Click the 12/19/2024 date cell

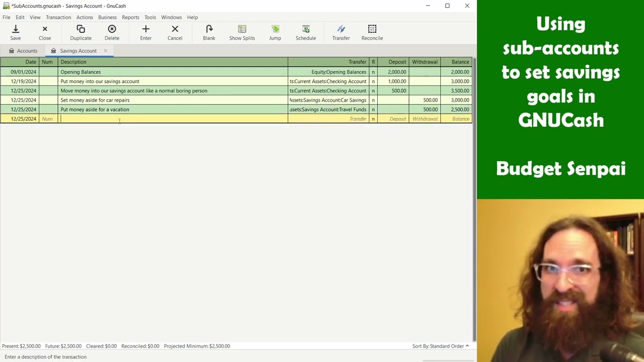point(20,81)
